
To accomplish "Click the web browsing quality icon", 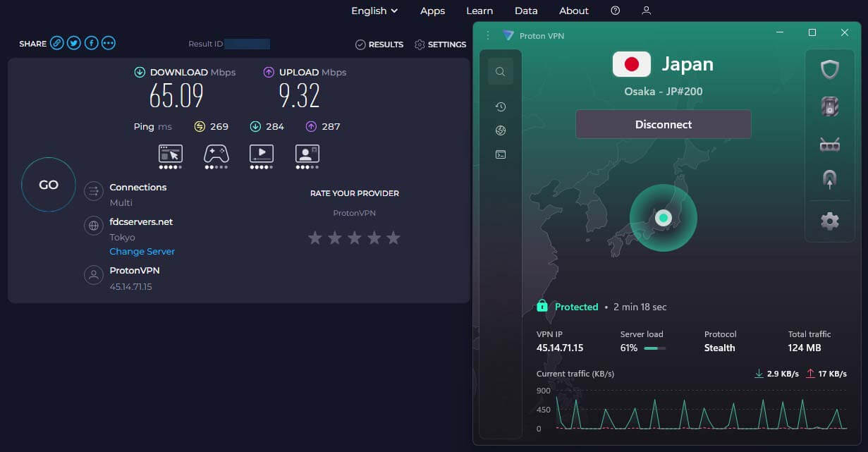I will (x=171, y=153).
